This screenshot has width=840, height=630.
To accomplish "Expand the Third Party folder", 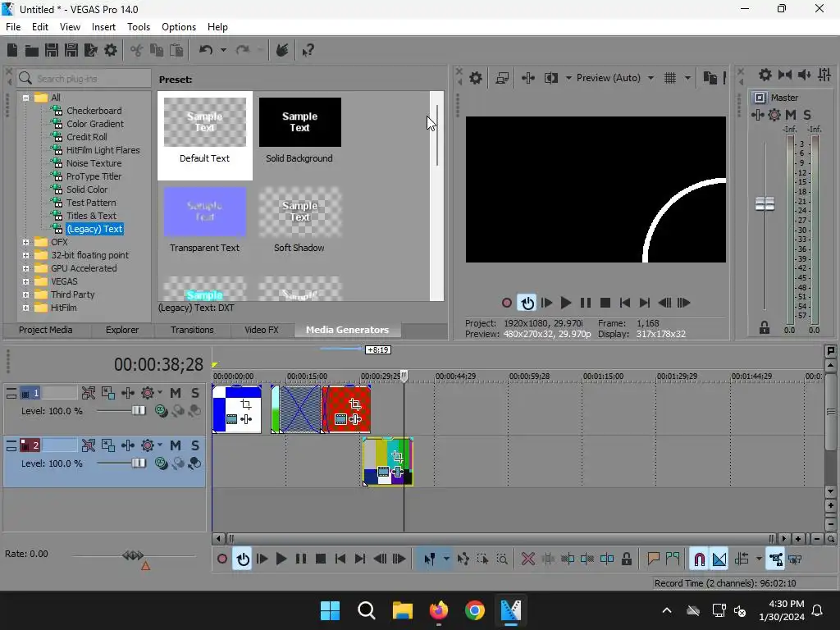I will pyautogui.click(x=25, y=294).
